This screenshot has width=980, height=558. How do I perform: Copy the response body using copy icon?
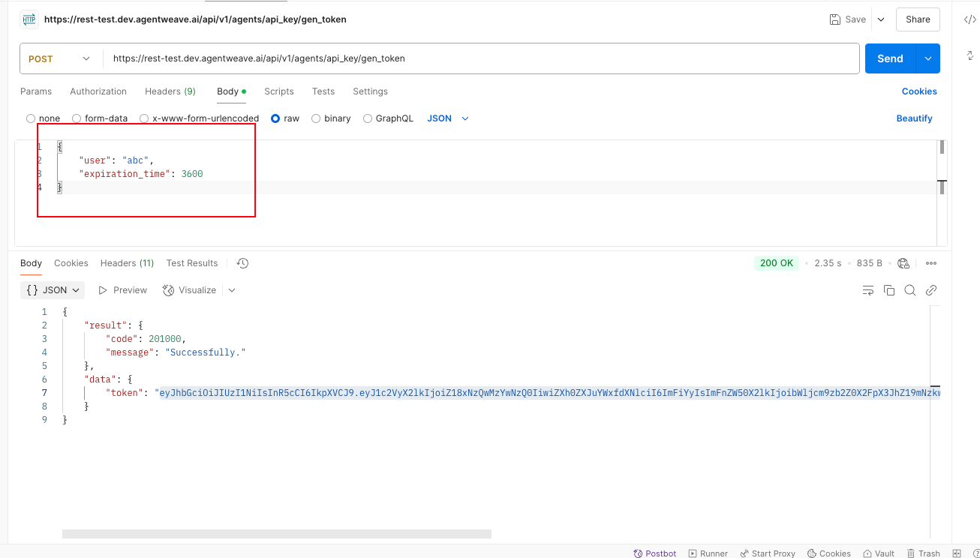(889, 290)
